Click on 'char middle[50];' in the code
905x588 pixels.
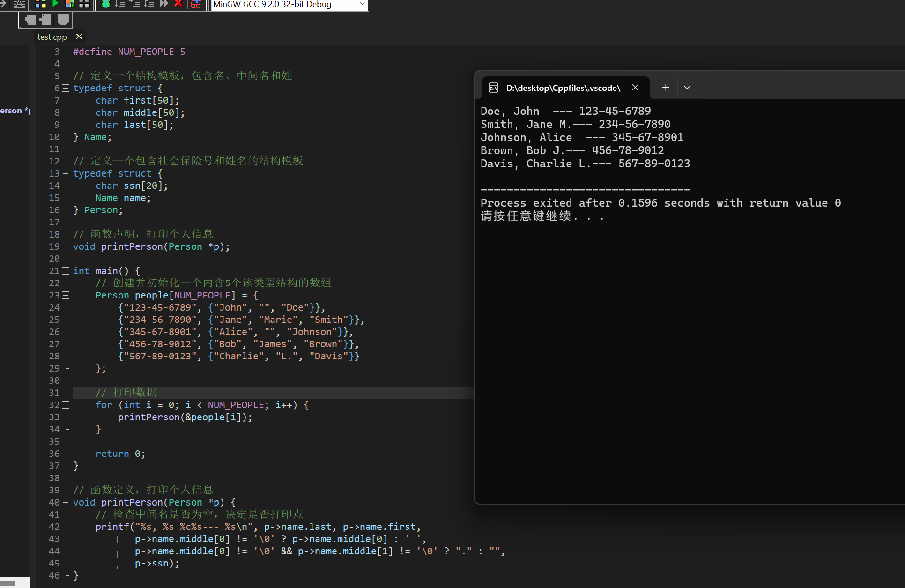click(140, 112)
